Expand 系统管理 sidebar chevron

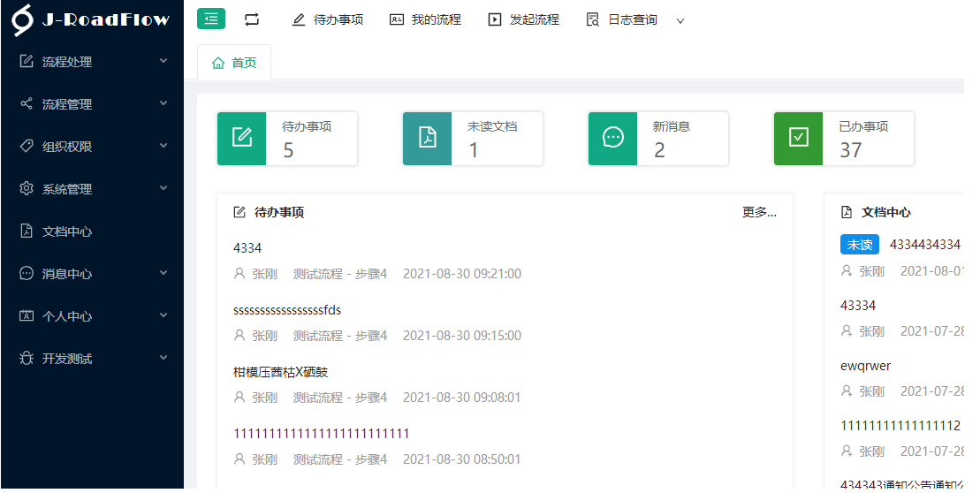point(163,187)
